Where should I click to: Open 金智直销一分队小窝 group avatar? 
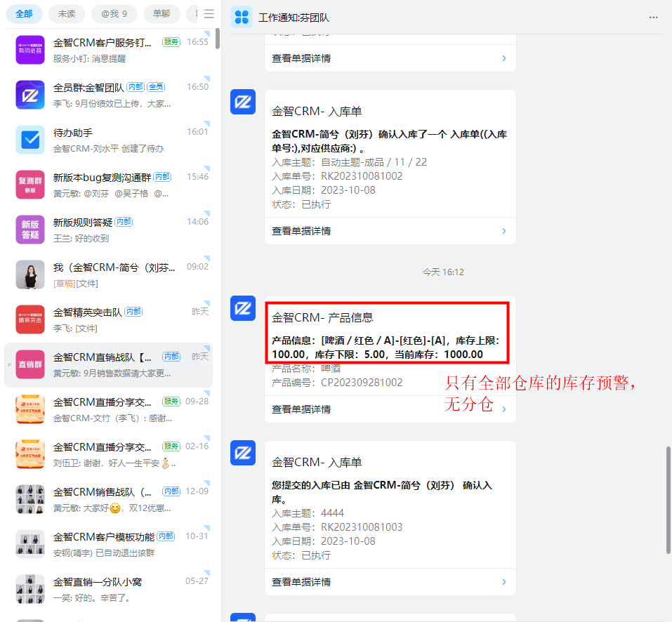pos(30,590)
